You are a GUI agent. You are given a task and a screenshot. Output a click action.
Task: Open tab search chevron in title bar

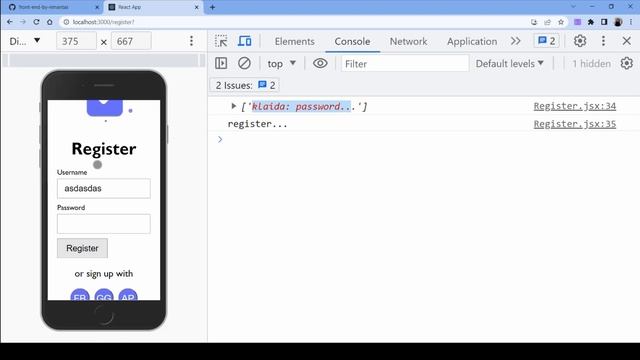click(573, 7)
